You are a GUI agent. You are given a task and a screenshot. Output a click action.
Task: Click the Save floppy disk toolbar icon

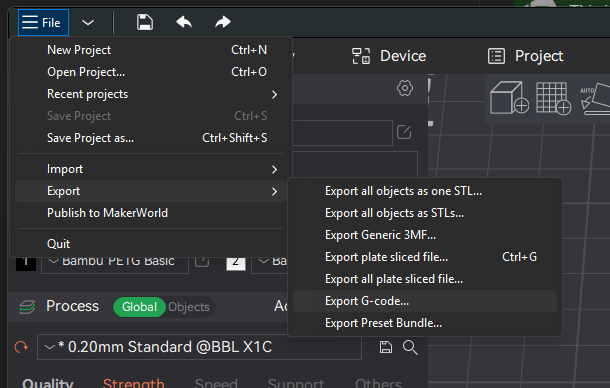pyautogui.click(x=145, y=22)
